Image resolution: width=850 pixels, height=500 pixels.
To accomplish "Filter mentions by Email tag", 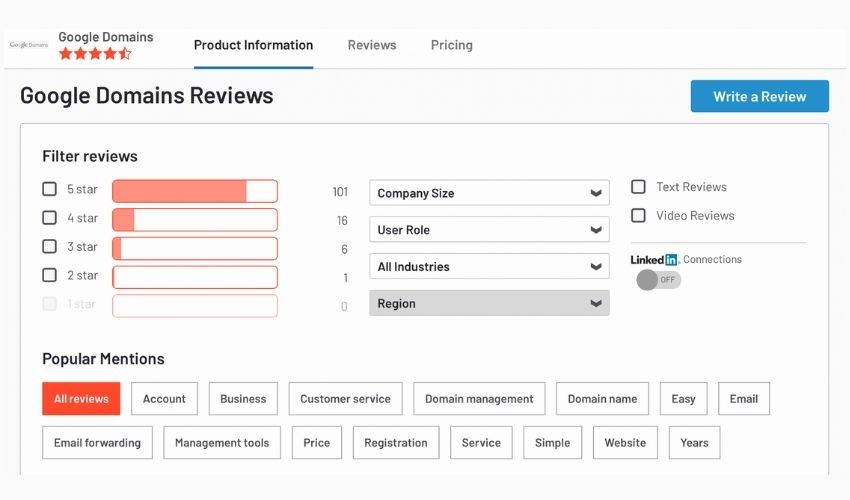I will (744, 399).
